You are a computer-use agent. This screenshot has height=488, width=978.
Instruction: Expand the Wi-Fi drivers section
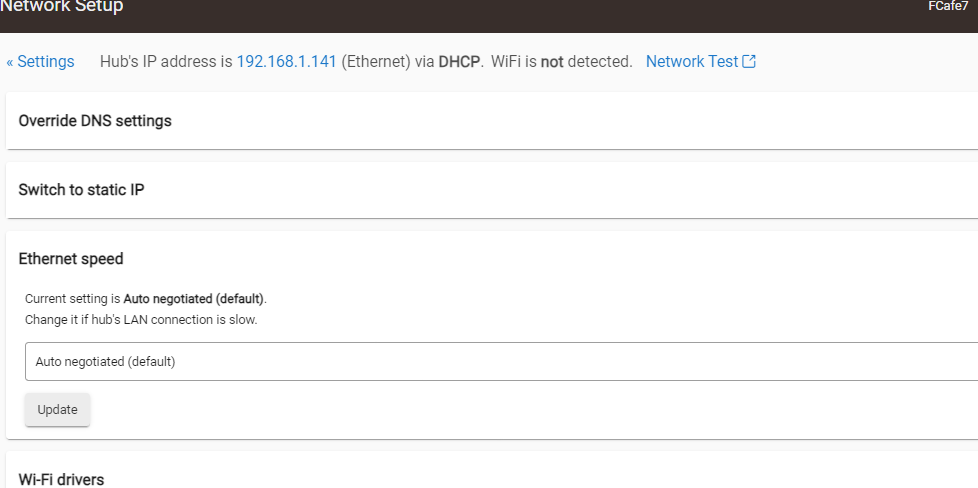coord(61,479)
